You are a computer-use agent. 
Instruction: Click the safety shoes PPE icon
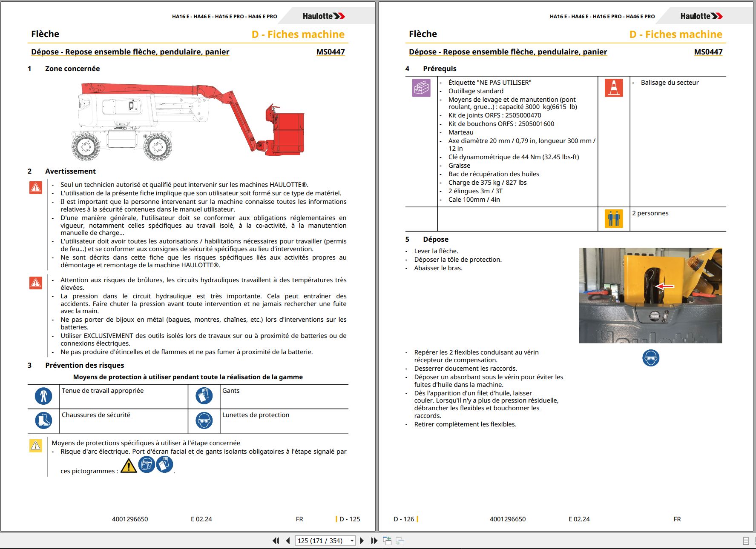(x=43, y=420)
